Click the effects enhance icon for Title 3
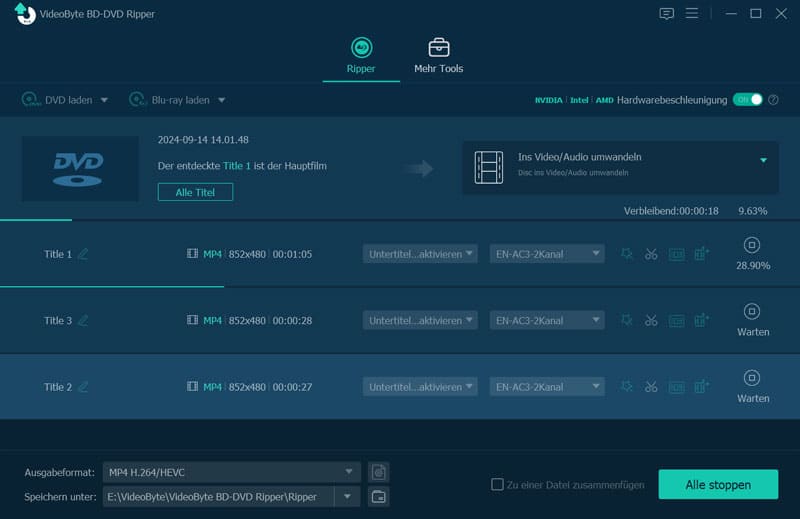This screenshot has height=519, width=800. [627, 320]
